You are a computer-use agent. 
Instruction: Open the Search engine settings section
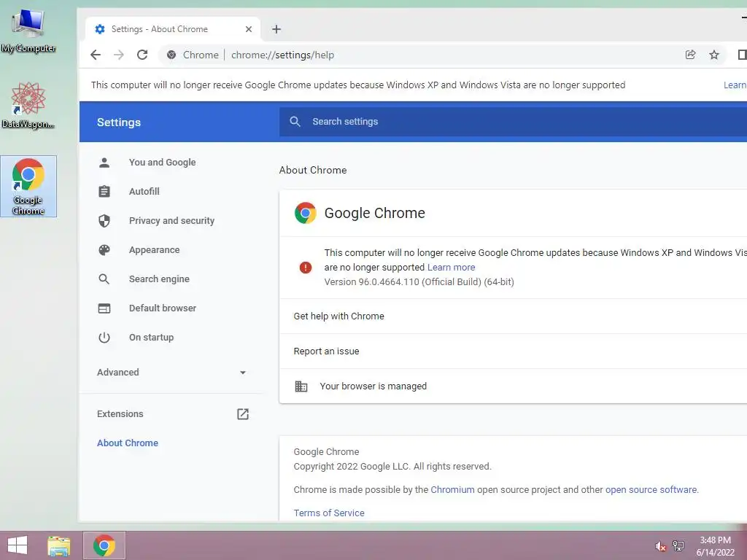tap(159, 279)
